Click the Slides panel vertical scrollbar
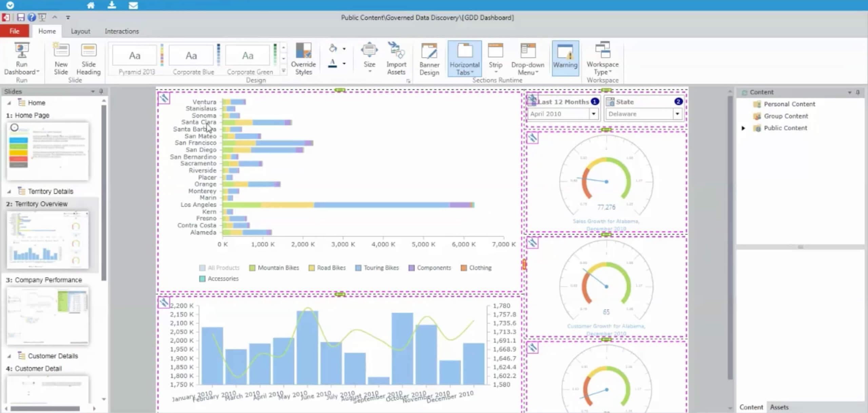This screenshot has width=868, height=413. [x=104, y=192]
